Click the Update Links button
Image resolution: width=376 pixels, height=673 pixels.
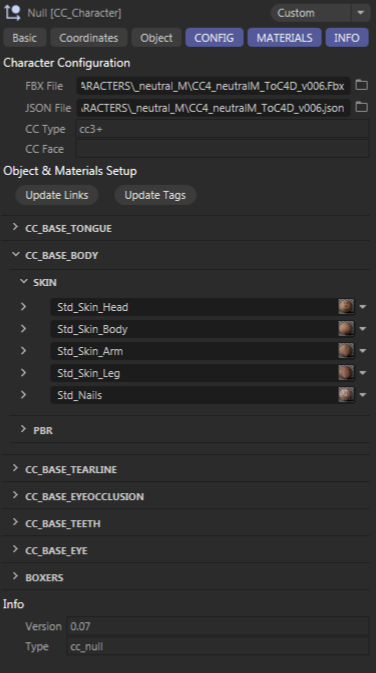point(57,195)
